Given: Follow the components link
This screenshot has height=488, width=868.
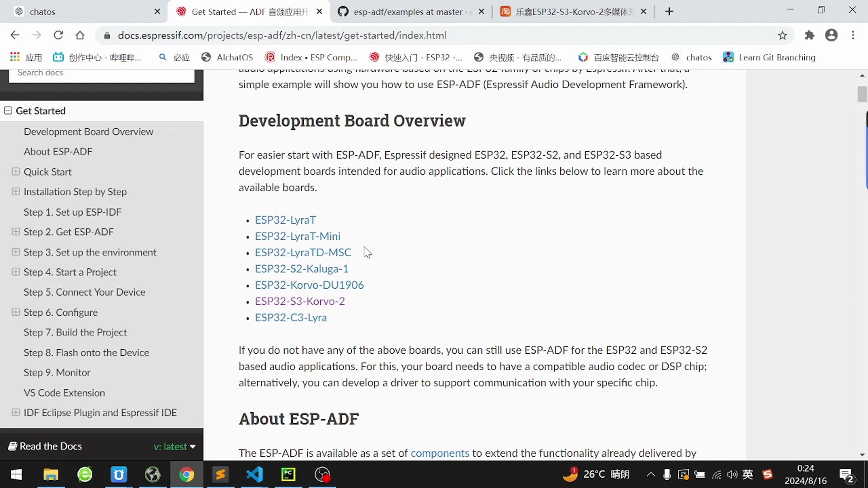Looking at the screenshot, I should [439, 453].
